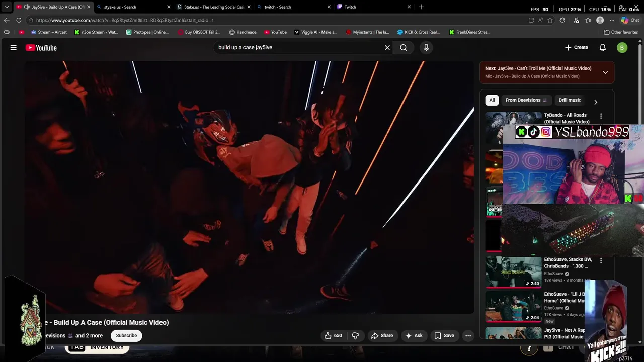Screen dimensions: 644x362
Task: Select the All filter chip
Action: 492,100
